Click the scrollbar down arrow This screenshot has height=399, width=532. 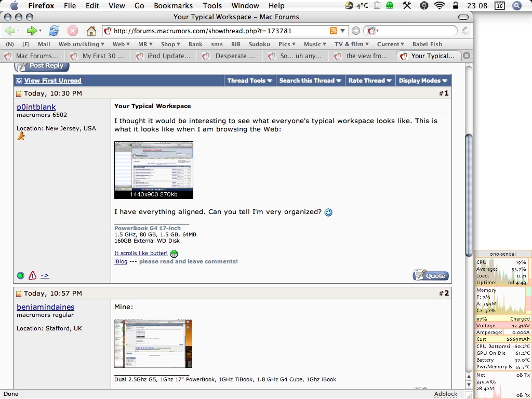coord(469,385)
